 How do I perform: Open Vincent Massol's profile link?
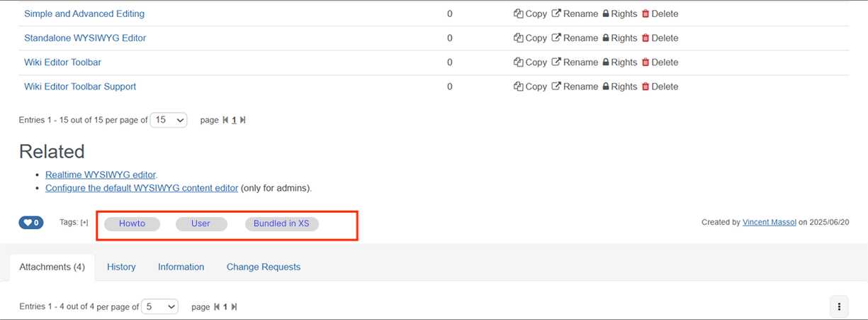pos(770,222)
